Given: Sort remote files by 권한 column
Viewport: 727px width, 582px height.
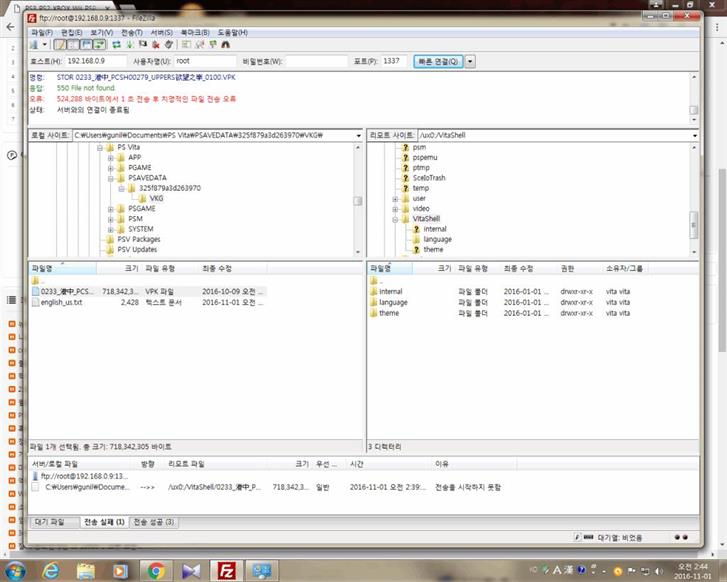Looking at the screenshot, I should [x=580, y=269].
